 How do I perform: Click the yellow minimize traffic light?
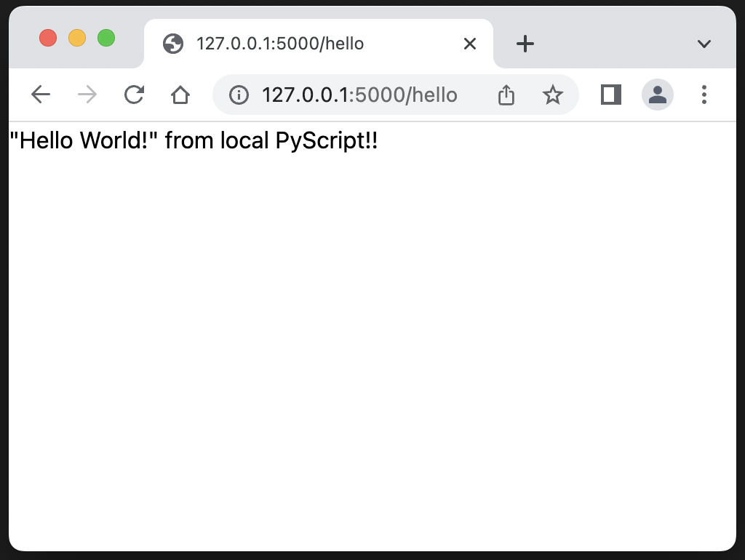point(77,38)
